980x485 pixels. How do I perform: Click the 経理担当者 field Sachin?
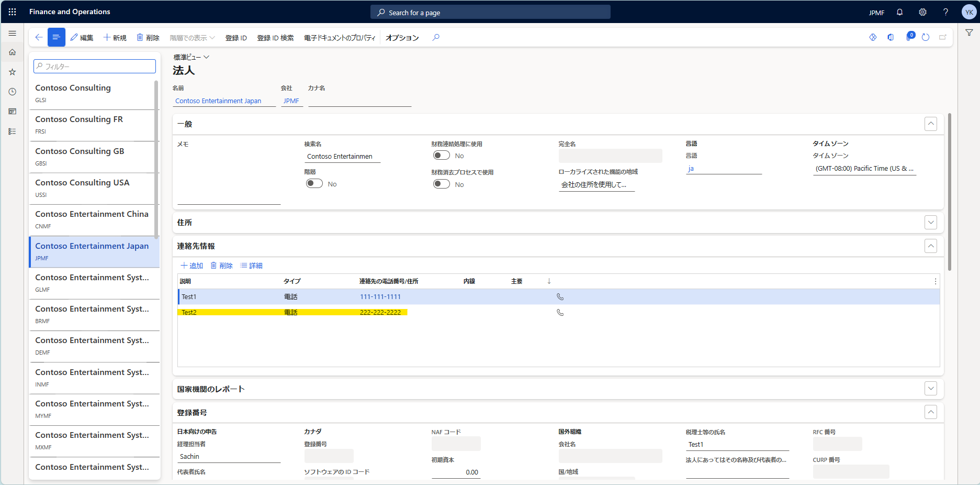click(229, 457)
